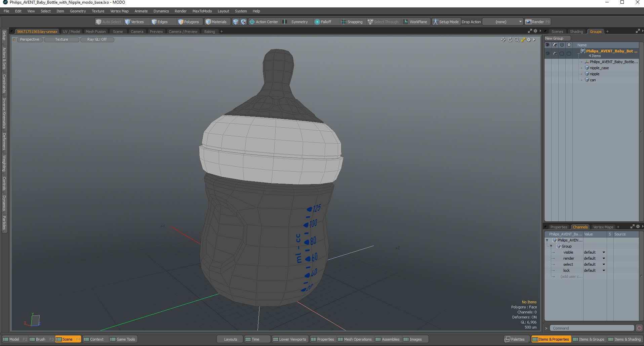Select the Vertices selection mode
The height and width of the screenshot is (346, 644).
[x=134, y=22]
